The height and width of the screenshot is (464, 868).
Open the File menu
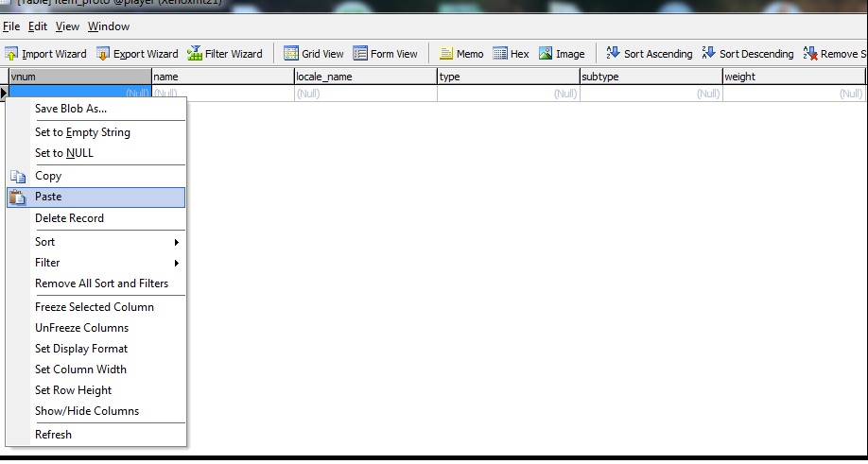pos(11,26)
